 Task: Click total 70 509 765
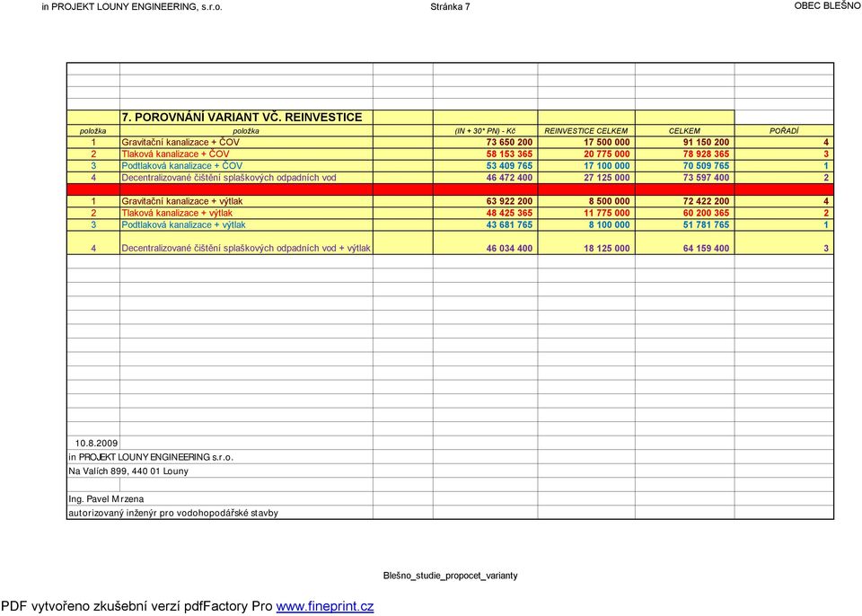coord(706,165)
